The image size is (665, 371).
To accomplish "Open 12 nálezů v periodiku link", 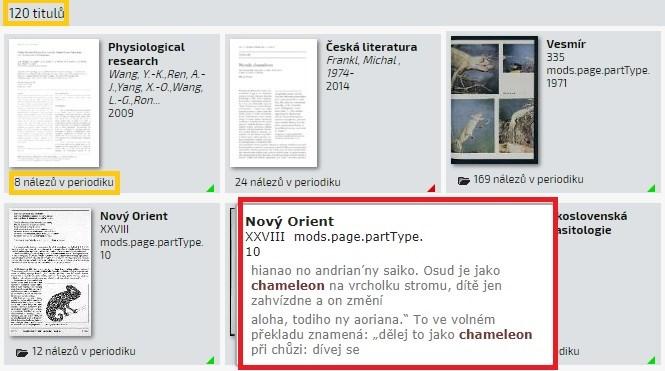I will coord(84,351).
